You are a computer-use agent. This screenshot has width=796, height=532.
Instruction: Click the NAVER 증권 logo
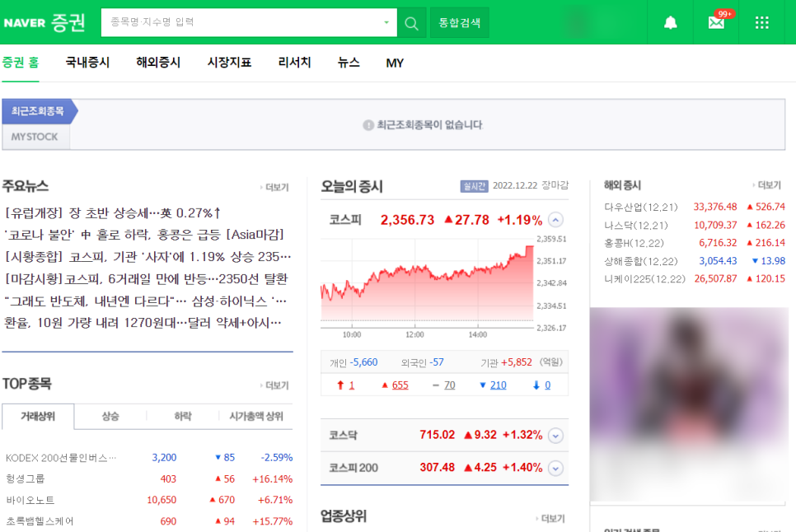pyautogui.click(x=45, y=23)
